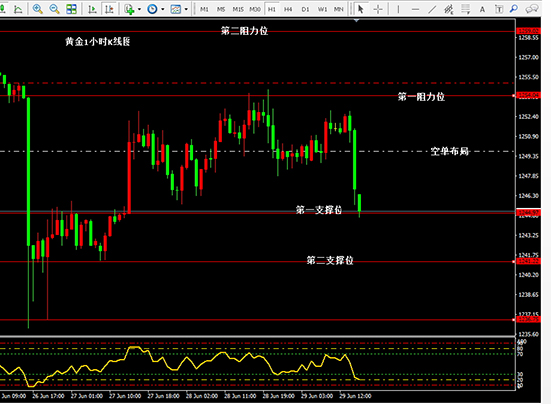Switch to the D1 timeframe
Viewport: 551px width, 404px height.
click(305, 9)
